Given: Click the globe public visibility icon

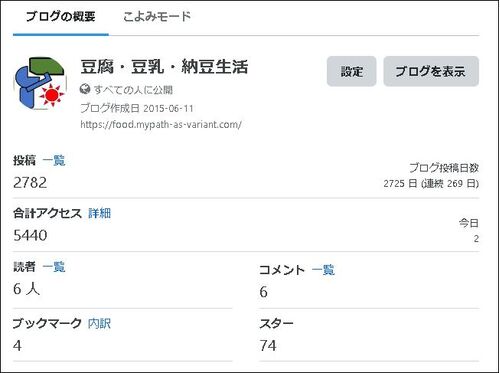Looking at the screenshot, I should [85, 89].
